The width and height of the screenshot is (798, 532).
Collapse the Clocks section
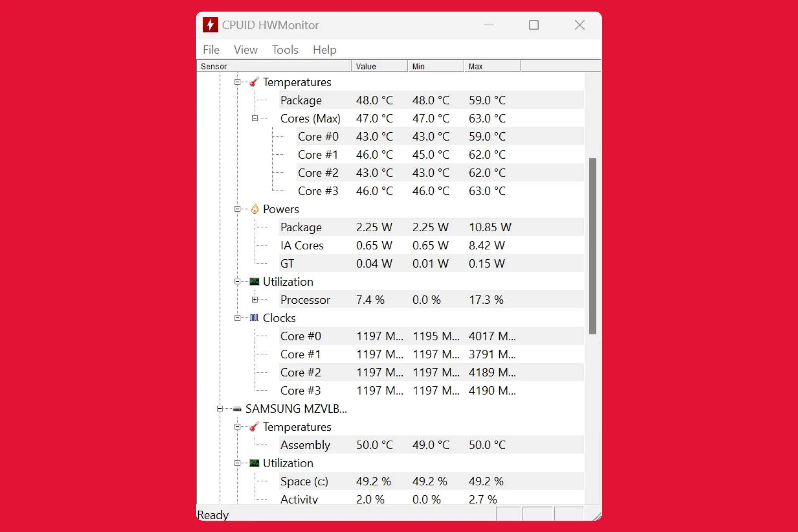pyautogui.click(x=237, y=318)
